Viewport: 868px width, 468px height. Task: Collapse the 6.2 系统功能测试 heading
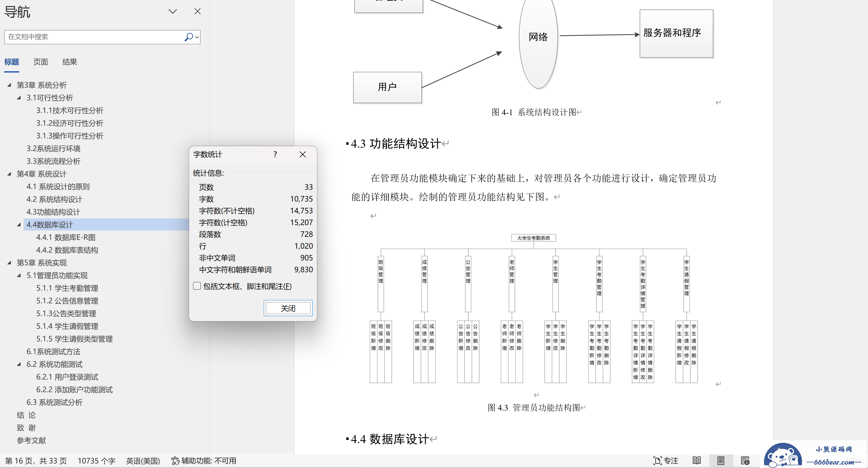(x=19, y=364)
